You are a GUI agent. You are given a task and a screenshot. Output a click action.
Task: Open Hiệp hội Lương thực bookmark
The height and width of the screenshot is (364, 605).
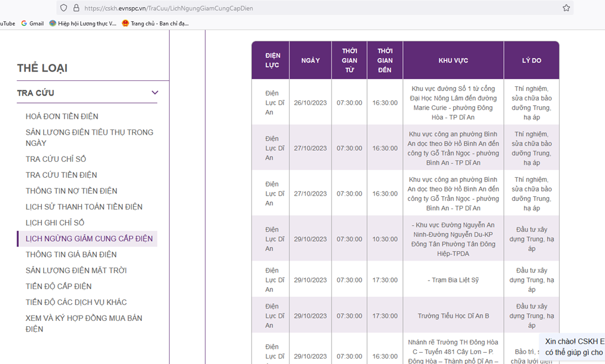[83, 24]
